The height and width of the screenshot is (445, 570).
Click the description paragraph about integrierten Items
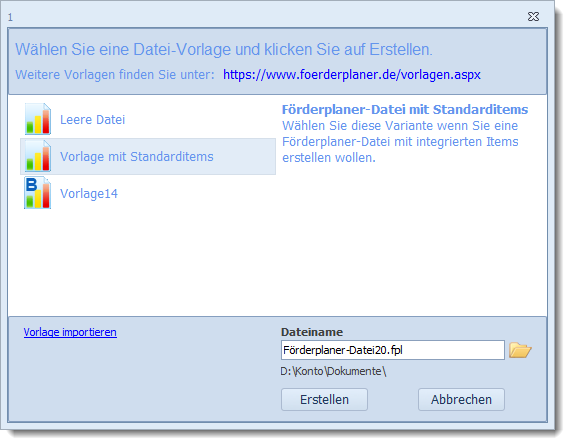click(400, 142)
